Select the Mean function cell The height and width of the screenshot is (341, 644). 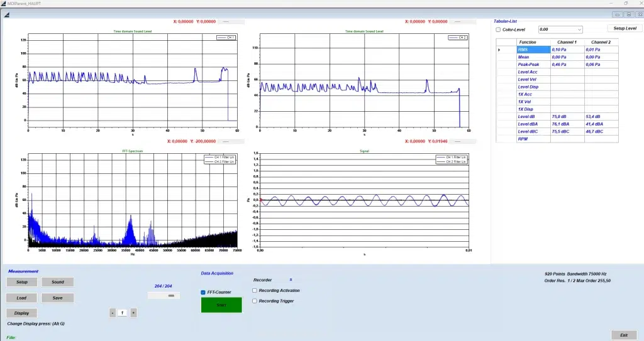(533, 57)
